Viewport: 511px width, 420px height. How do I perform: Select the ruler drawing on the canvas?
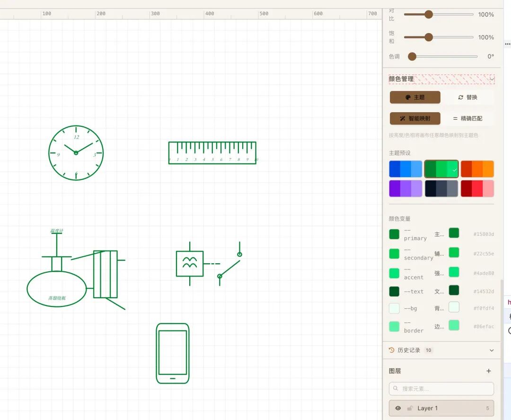pyautogui.click(x=212, y=152)
